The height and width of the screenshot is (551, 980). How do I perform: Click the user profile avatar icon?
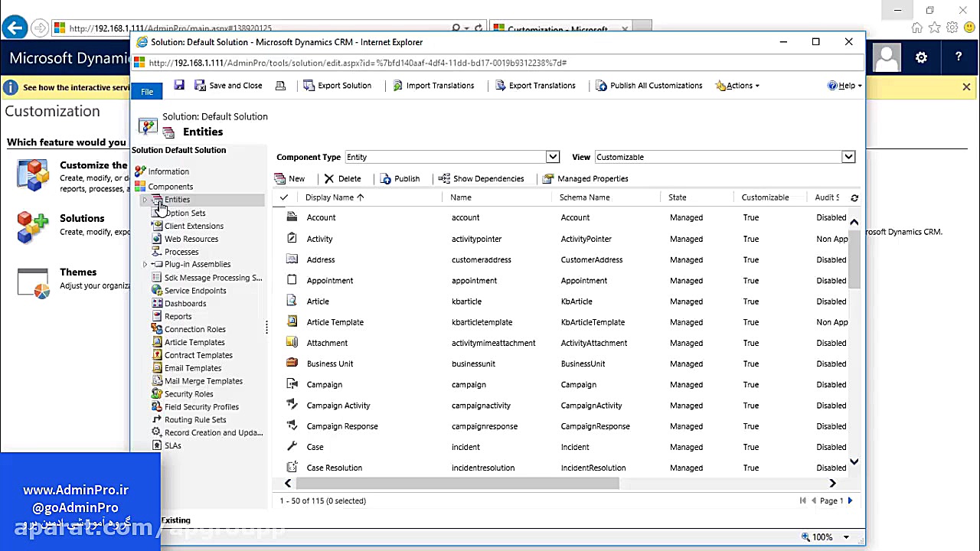point(887,57)
